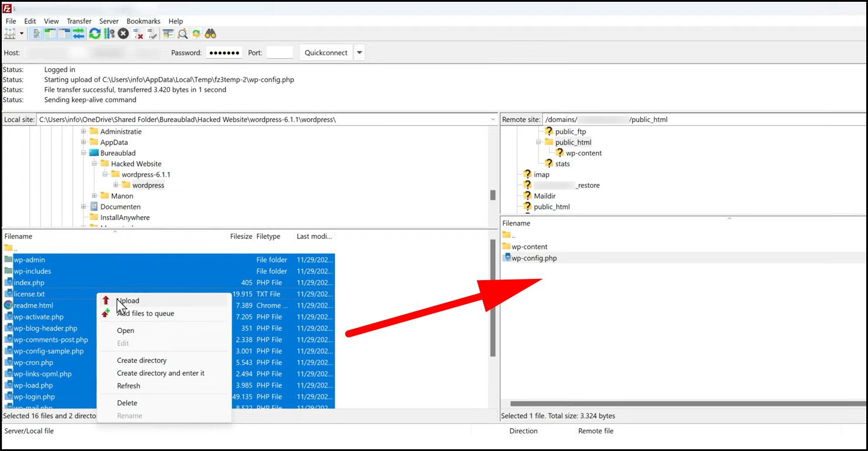Select Add files to queue option
The width and height of the screenshot is (868, 451).
[x=145, y=314]
